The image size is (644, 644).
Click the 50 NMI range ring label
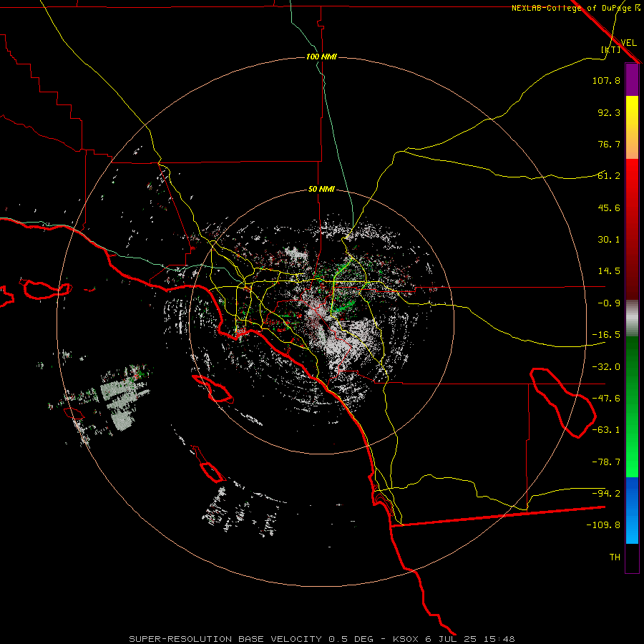click(x=321, y=190)
